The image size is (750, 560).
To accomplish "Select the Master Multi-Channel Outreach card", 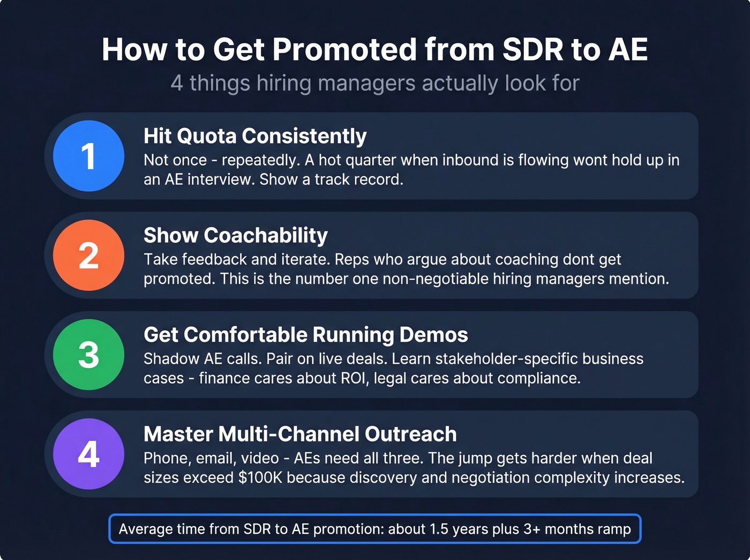I will (x=375, y=454).
